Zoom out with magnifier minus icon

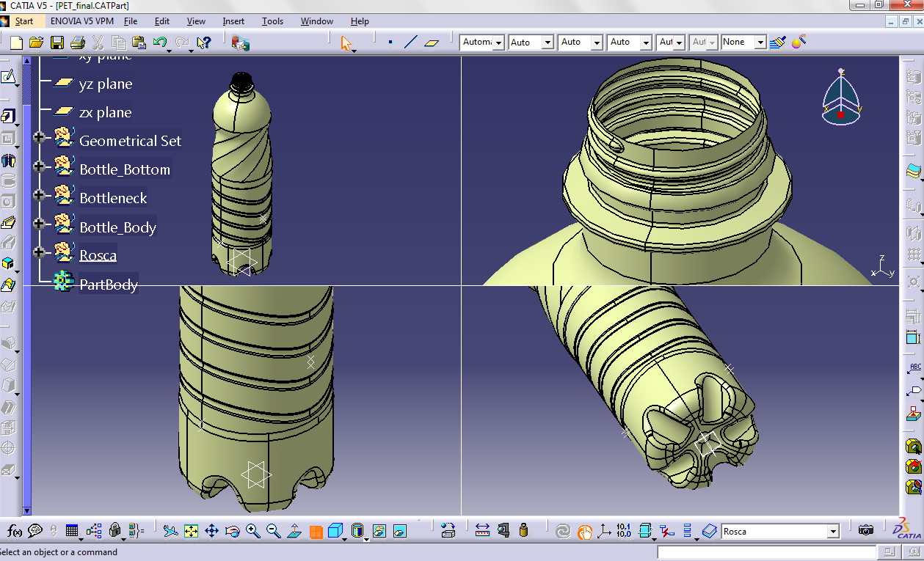273,530
